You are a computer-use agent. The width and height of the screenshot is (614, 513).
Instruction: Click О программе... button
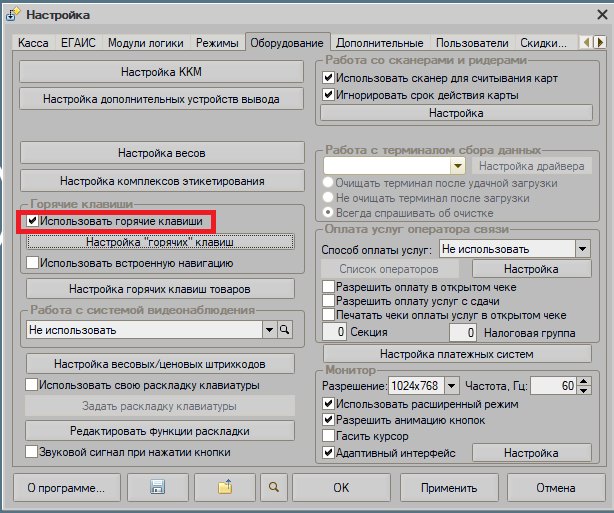click(x=67, y=488)
